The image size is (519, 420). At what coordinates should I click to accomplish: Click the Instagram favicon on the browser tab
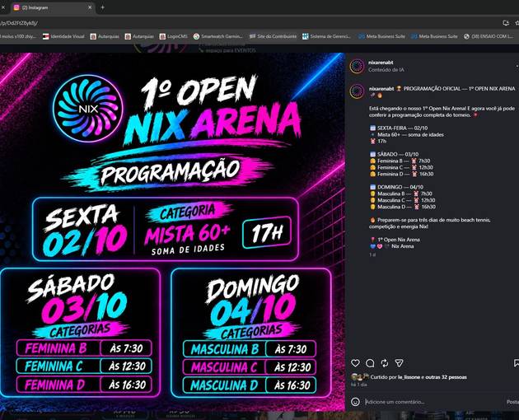coord(16,7)
